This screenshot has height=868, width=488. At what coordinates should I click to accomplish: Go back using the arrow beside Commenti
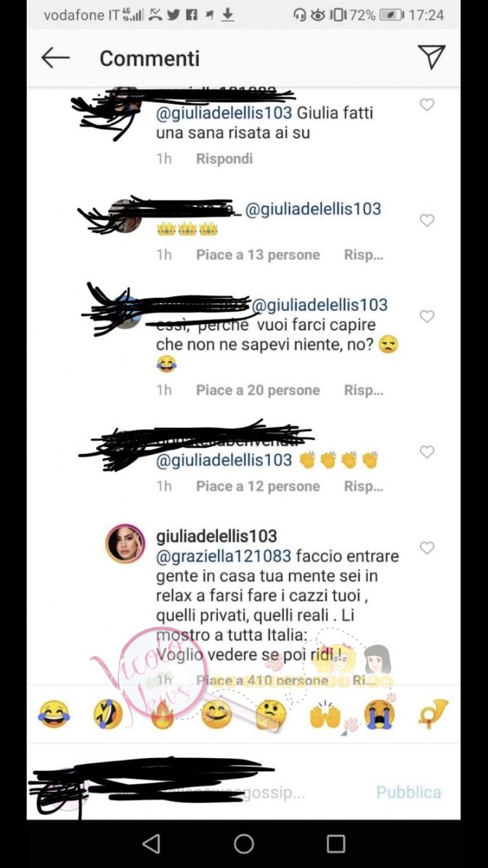[55, 58]
